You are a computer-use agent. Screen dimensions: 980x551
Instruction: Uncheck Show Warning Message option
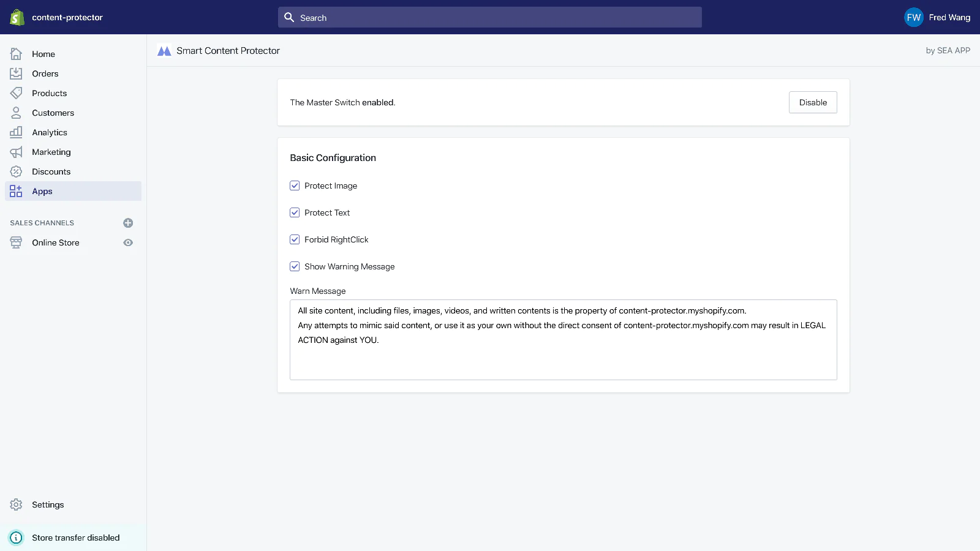coord(295,266)
